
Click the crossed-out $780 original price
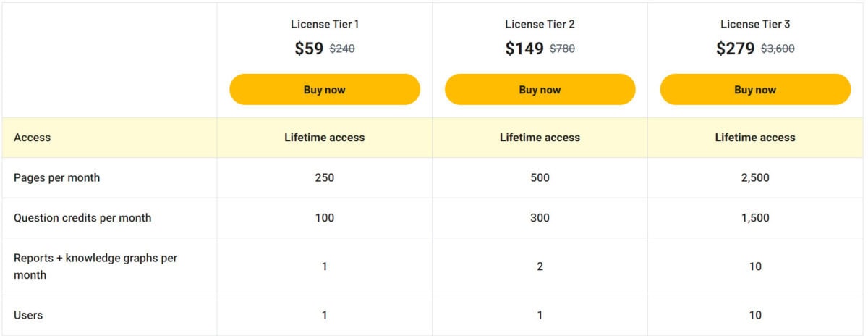[x=563, y=49]
